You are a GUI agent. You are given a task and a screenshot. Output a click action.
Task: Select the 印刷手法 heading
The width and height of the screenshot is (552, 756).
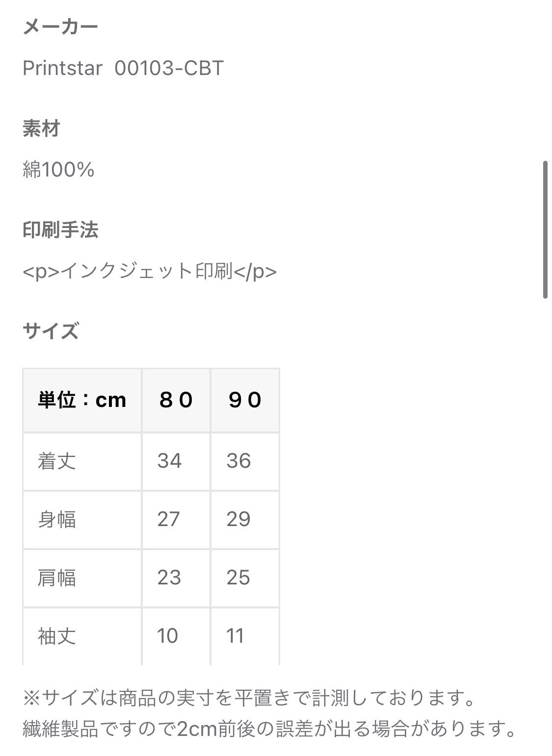coord(60,230)
